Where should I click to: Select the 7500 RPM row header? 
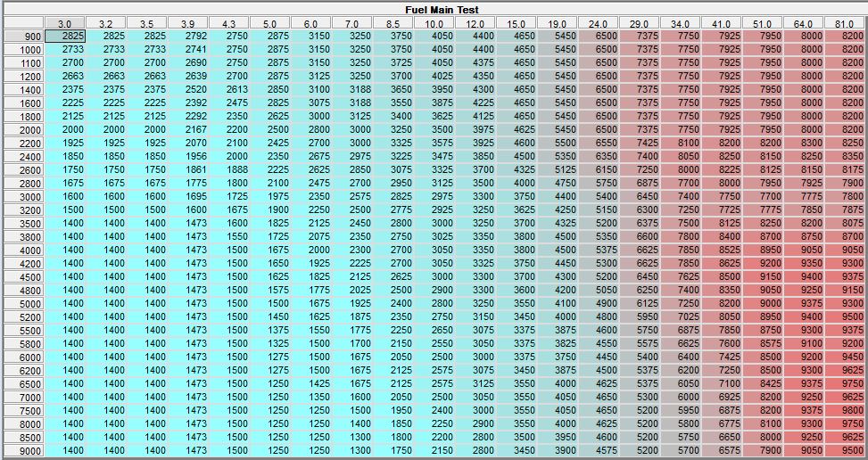coord(24,410)
